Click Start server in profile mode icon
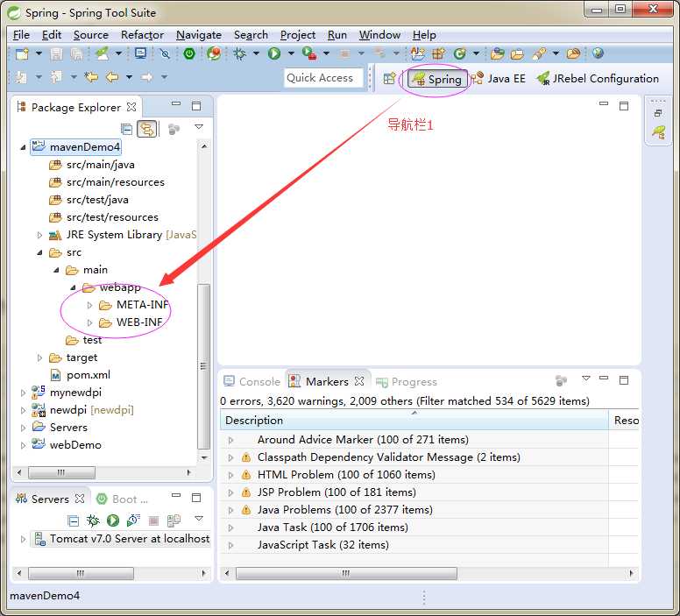680x616 pixels. pyautogui.click(x=133, y=520)
